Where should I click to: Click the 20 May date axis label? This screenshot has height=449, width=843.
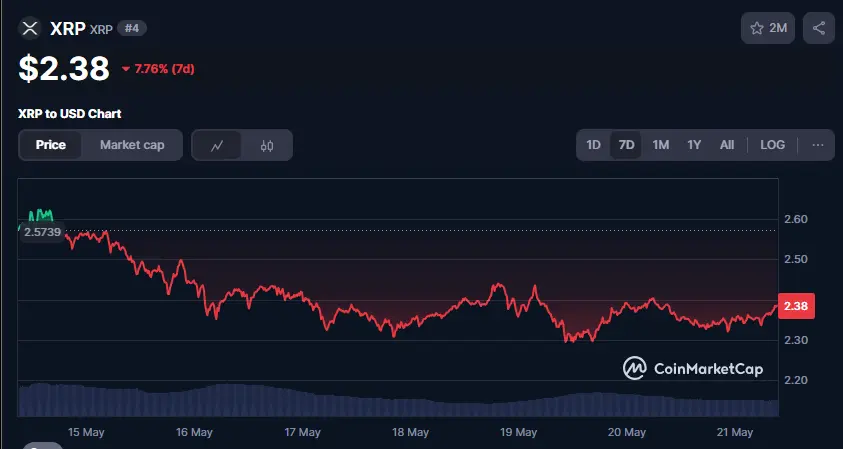click(627, 432)
